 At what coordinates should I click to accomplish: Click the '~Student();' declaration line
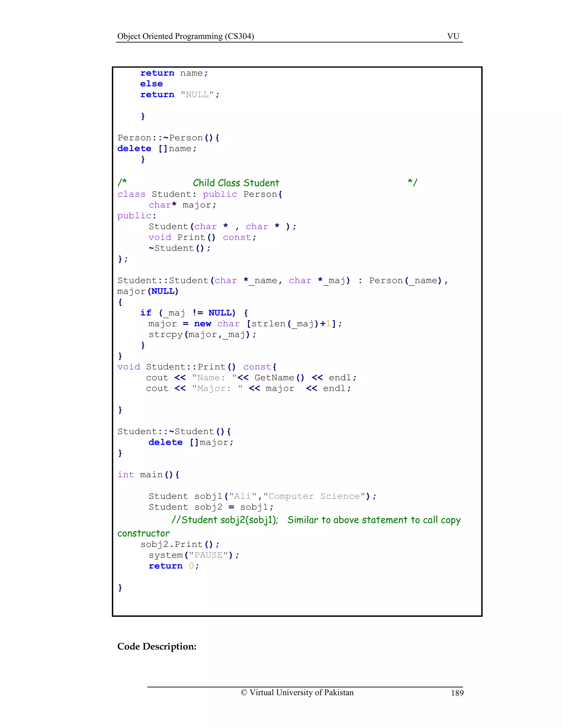point(180,248)
